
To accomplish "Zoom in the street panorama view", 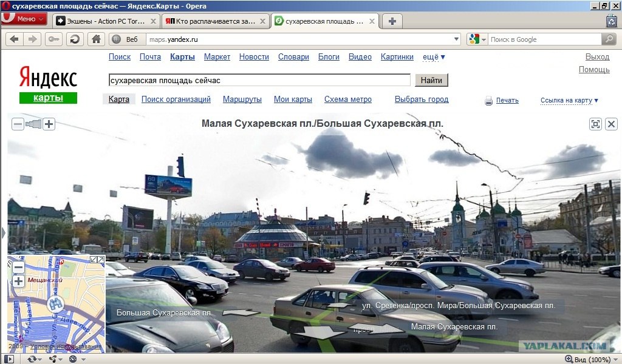I will (49, 124).
